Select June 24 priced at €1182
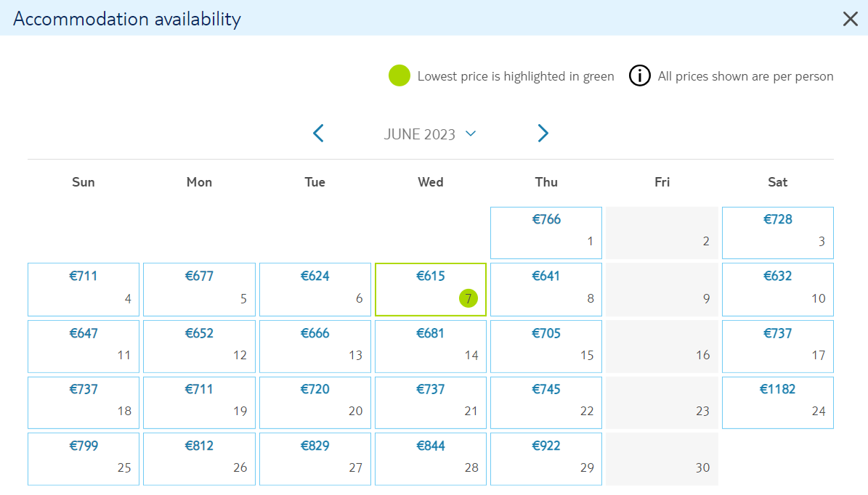 click(778, 403)
